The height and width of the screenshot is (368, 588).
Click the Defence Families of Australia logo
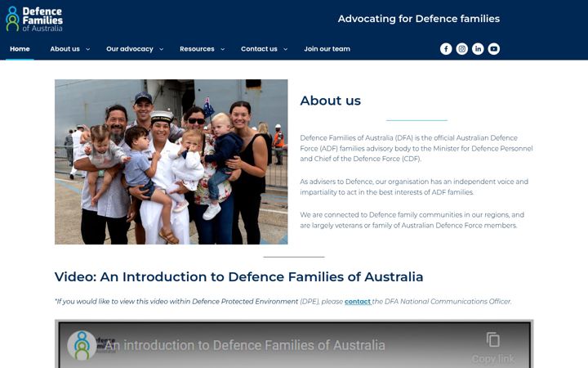[x=34, y=19]
